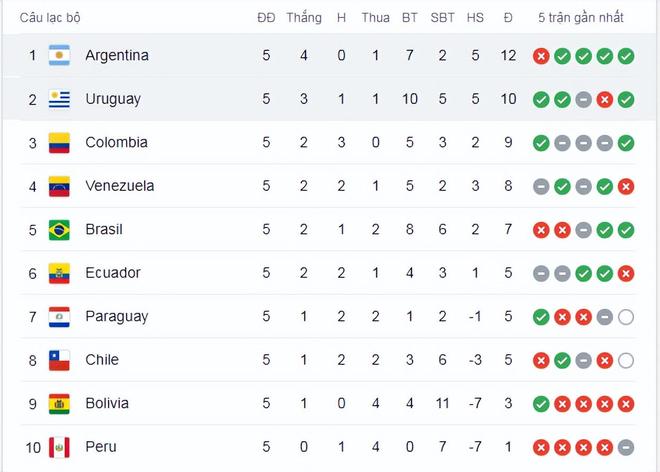Click the Uruguay flag icon
Screen dimensions: 660x472
59,99
